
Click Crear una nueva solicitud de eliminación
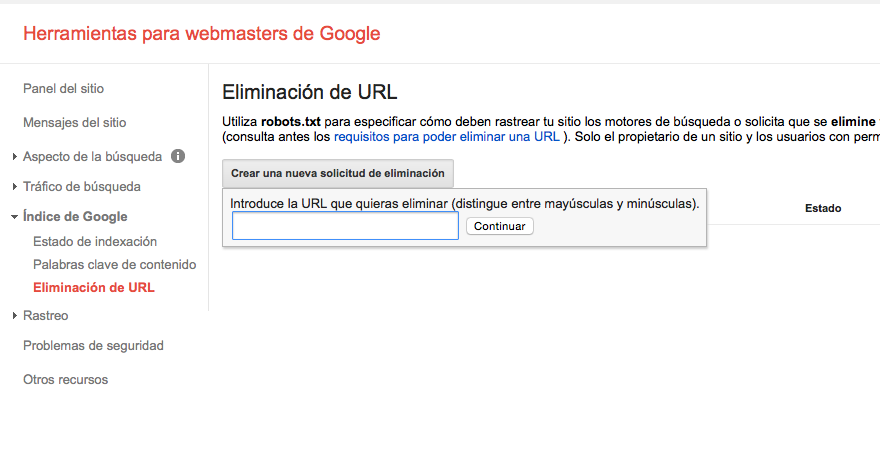pos(338,173)
